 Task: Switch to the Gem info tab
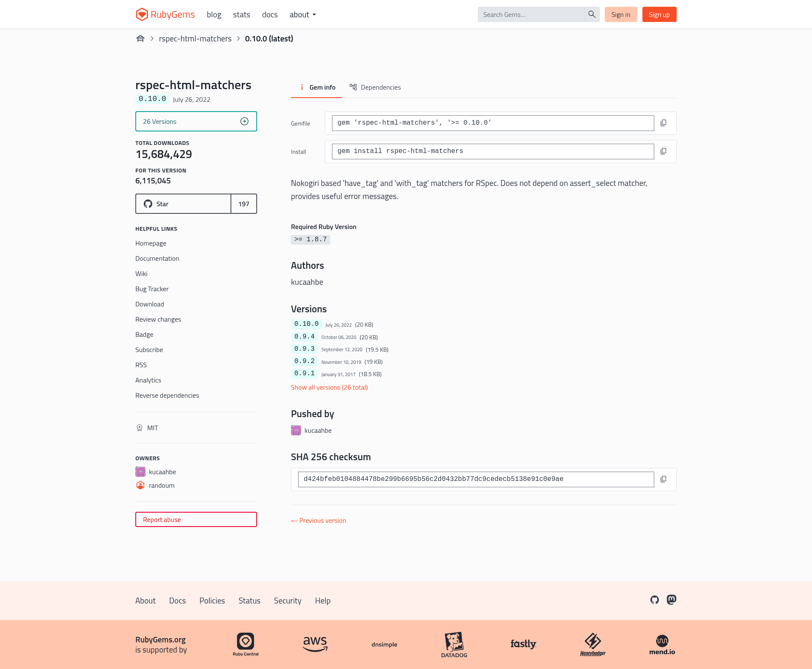tap(316, 87)
